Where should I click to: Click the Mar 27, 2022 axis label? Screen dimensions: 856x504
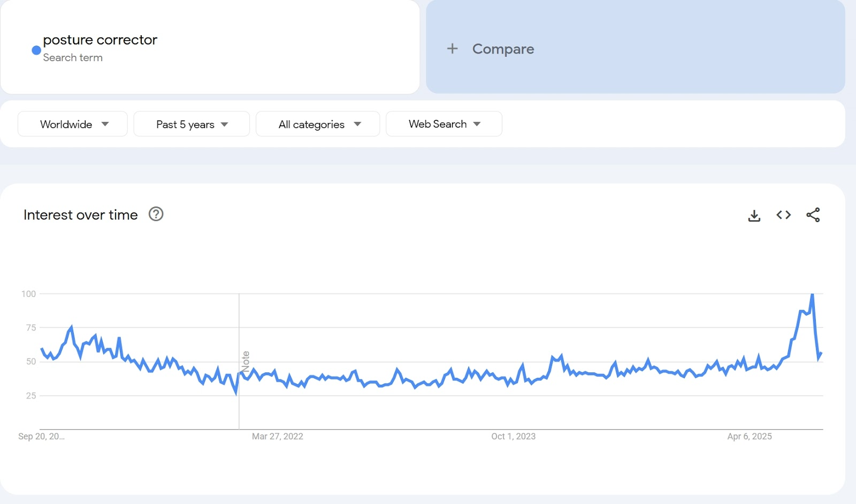click(x=277, y=437)
